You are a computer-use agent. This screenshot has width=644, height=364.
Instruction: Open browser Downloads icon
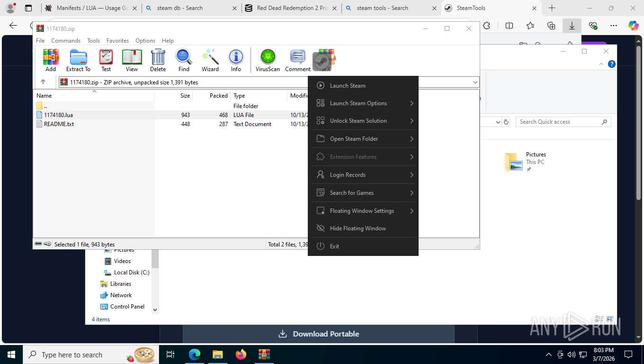[572, 26]
